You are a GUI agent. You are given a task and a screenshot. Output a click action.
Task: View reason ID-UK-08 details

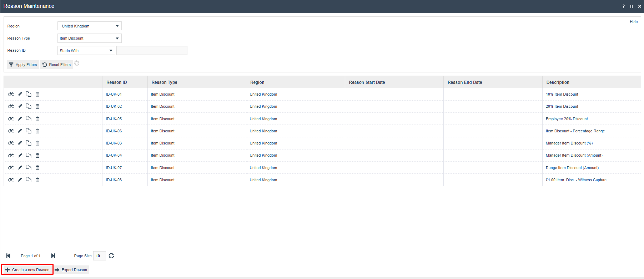11,180
